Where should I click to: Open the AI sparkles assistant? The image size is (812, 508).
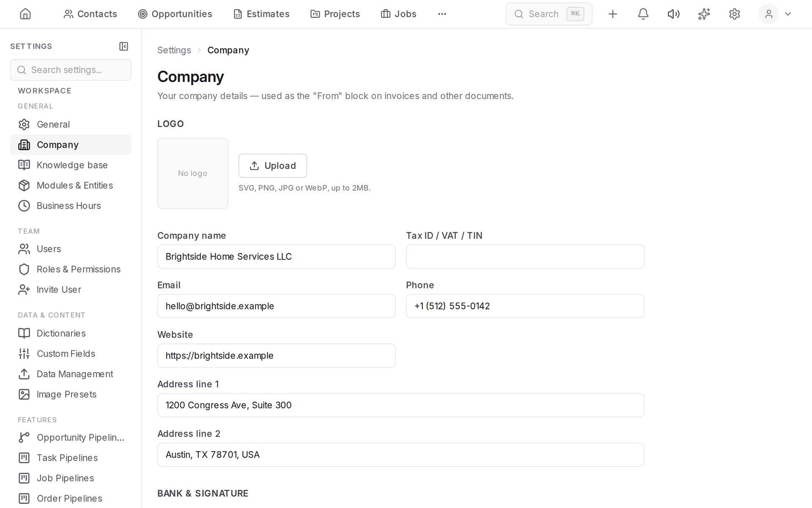point(704,14)
